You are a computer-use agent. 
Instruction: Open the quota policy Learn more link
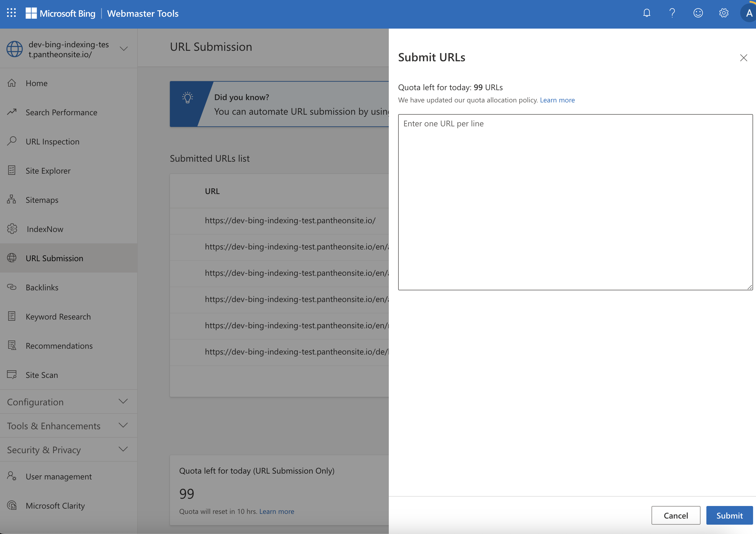click(x=557, y=100)
